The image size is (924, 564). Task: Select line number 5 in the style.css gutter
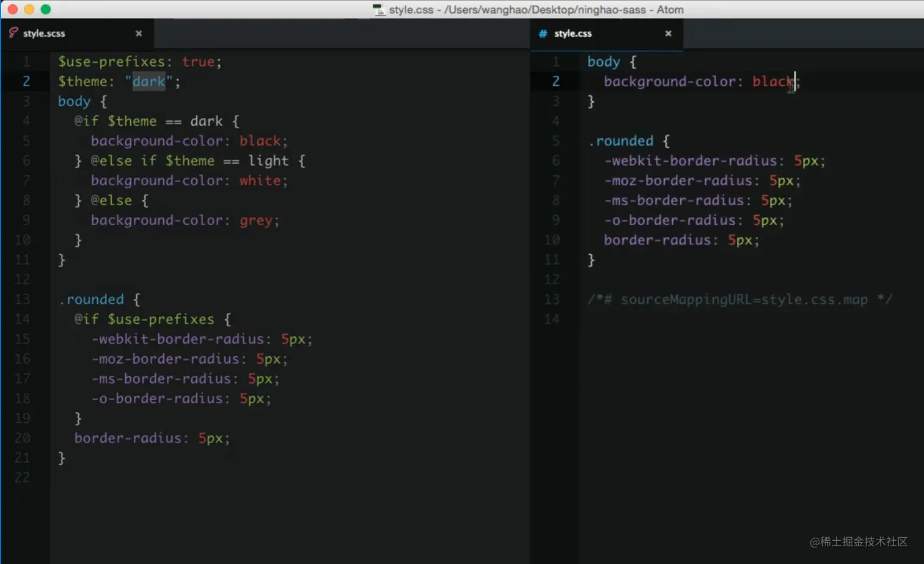555,141
